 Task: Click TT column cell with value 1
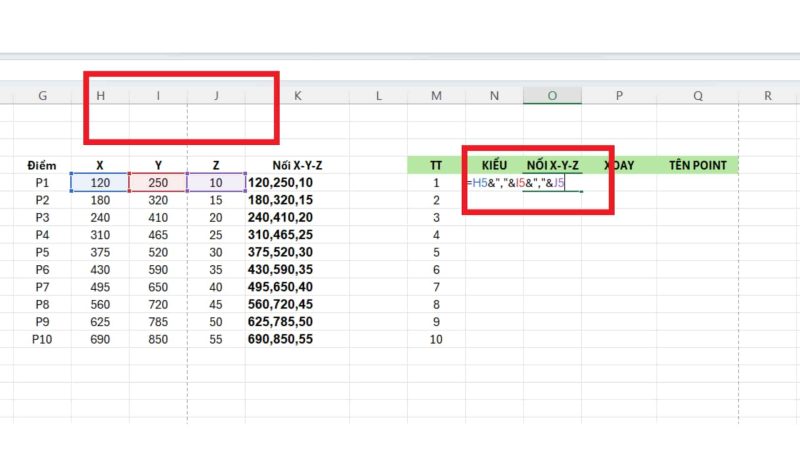click(436, 183)
